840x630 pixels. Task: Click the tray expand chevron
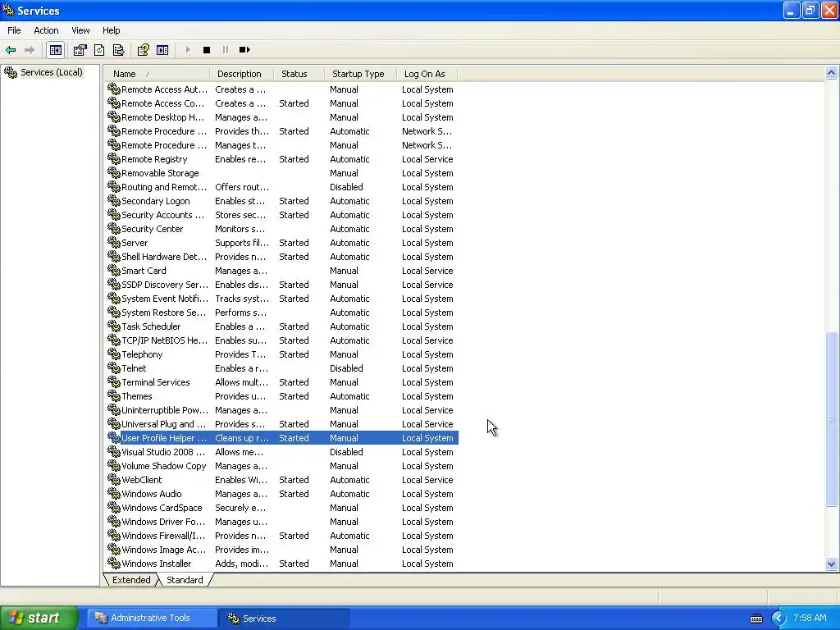pos(778,619)
